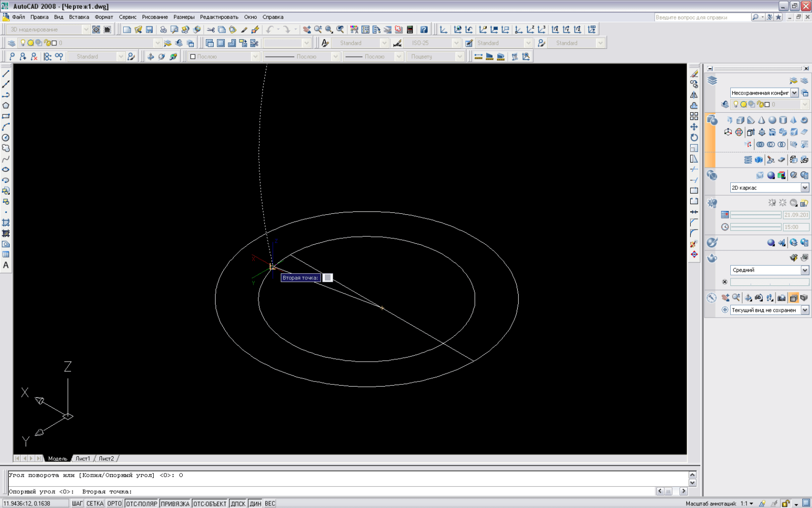Screen dimensions: 812x508
Task: Pick the Hatch tool
Action: click(6, 223)
